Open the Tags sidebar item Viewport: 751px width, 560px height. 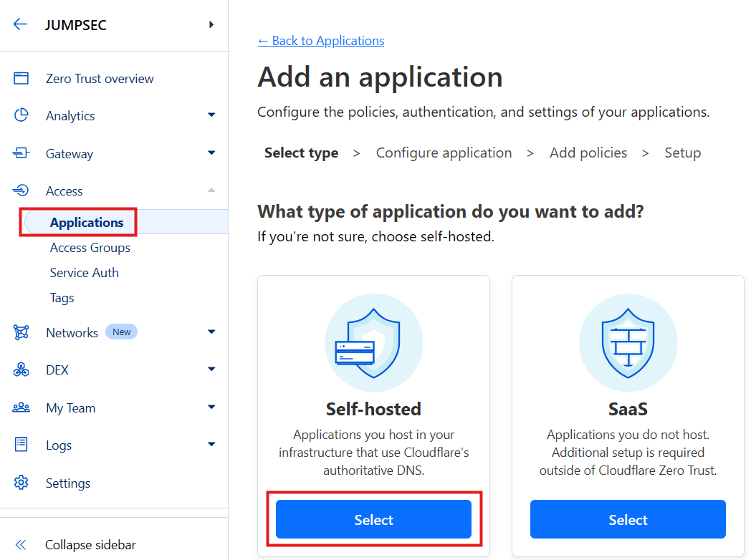pyautogui.click(x=62, y=298)
